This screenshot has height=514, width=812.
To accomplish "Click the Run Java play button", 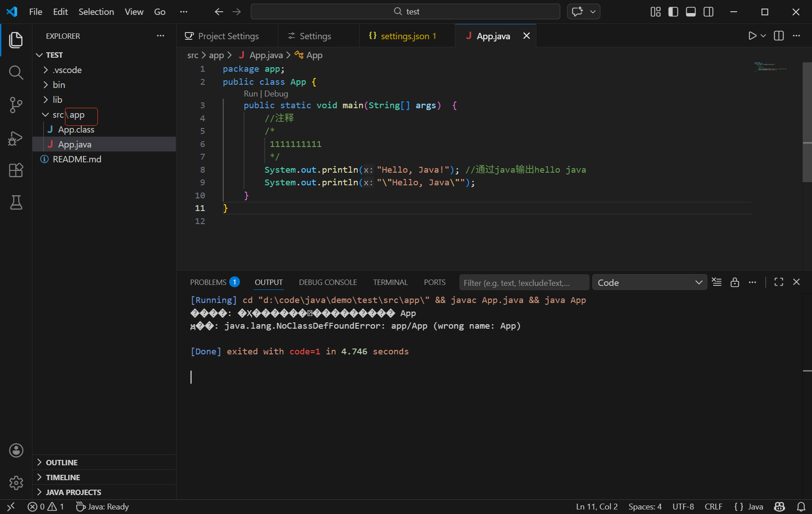I will pyautogui.click(x=752, y=36).
